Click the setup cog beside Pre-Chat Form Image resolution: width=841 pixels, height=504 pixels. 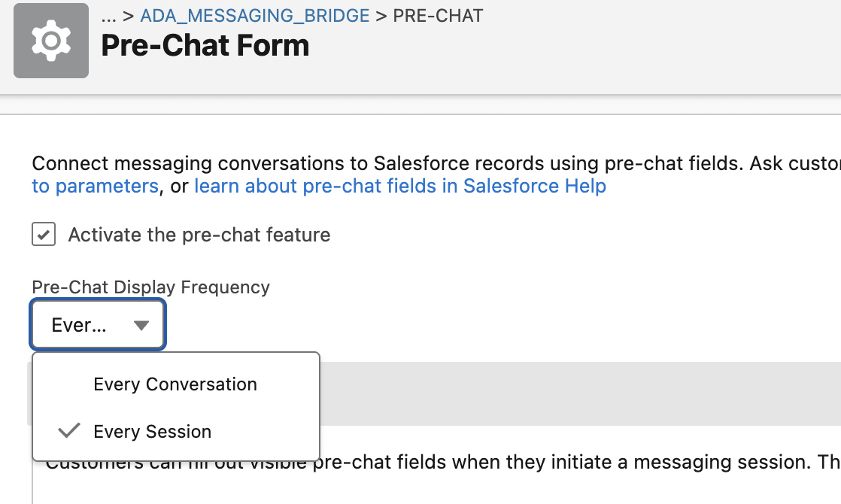click(x=50, y=41)
